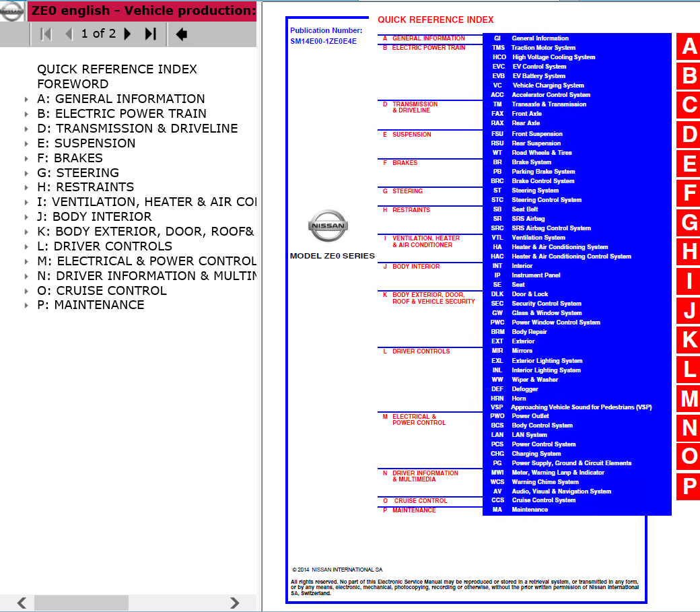Expand L: DRIVER CONTROLS tree node
Viewport: 700px width, 612px height.
(26, 246)
